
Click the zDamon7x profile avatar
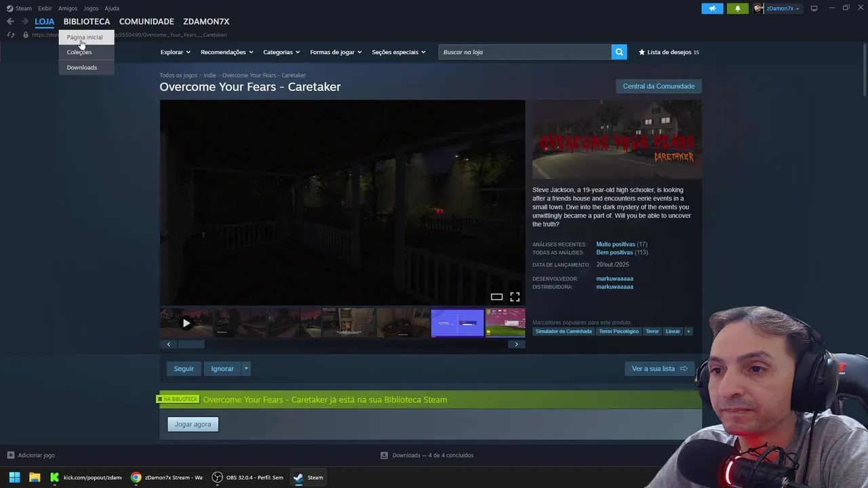(759, 8)
